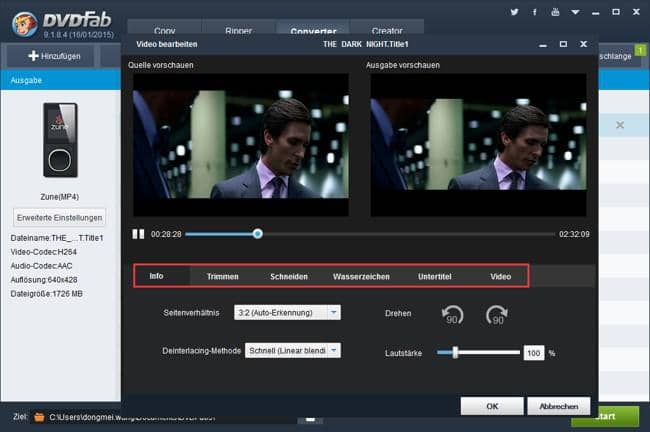Open the Twitter link icon

[514, 12]
